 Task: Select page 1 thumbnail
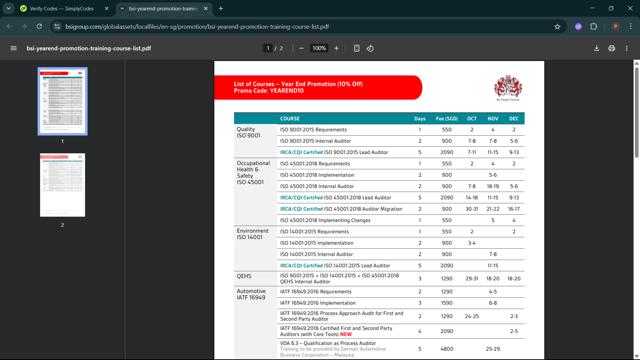(62, 101)
